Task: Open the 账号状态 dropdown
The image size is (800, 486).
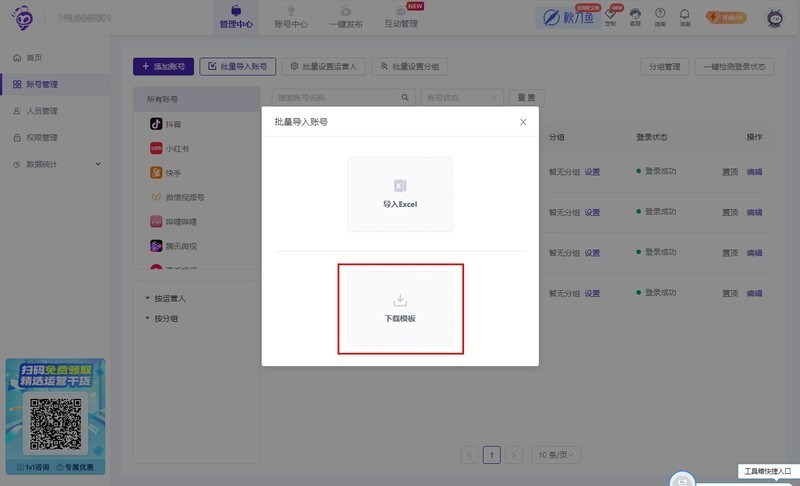Action: tap(462, 97)
